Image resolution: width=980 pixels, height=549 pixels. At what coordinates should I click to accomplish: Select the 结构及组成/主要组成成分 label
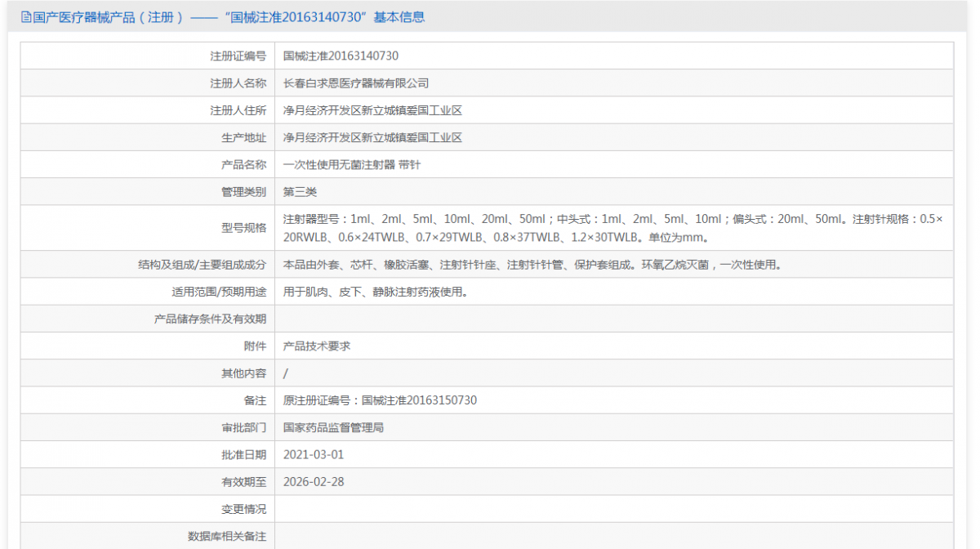point(203,265)
